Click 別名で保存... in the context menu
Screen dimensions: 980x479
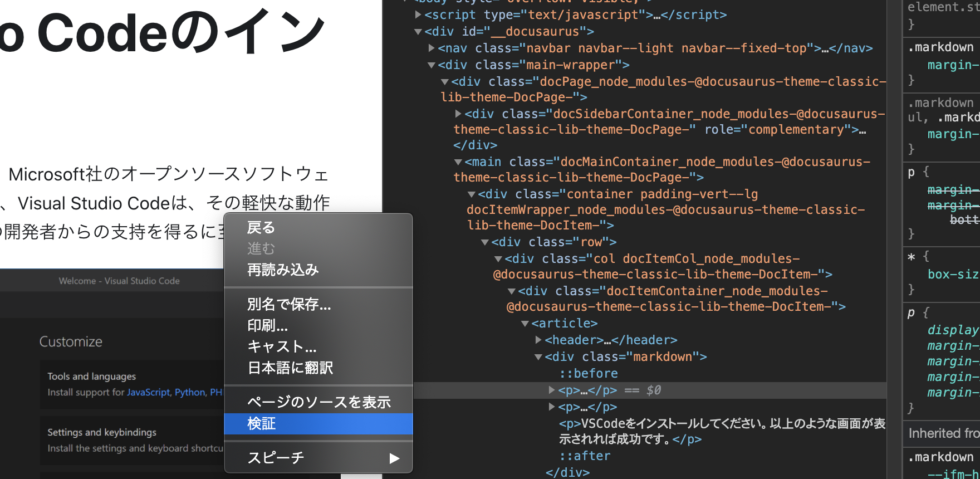click(289, 304)
